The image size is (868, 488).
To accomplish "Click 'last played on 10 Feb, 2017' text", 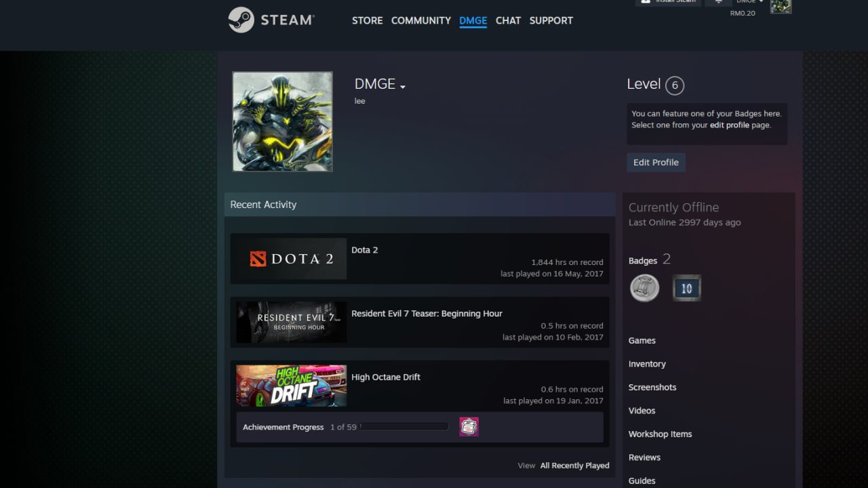I will coord(553,338).
